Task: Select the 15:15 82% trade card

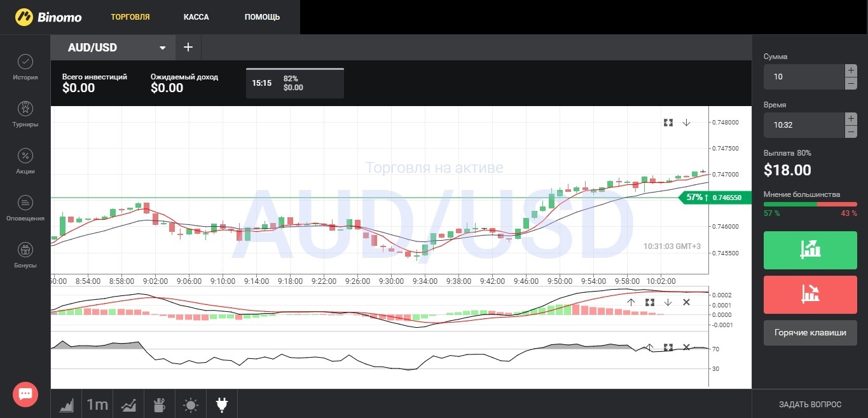Action: (x=295, y=83)
